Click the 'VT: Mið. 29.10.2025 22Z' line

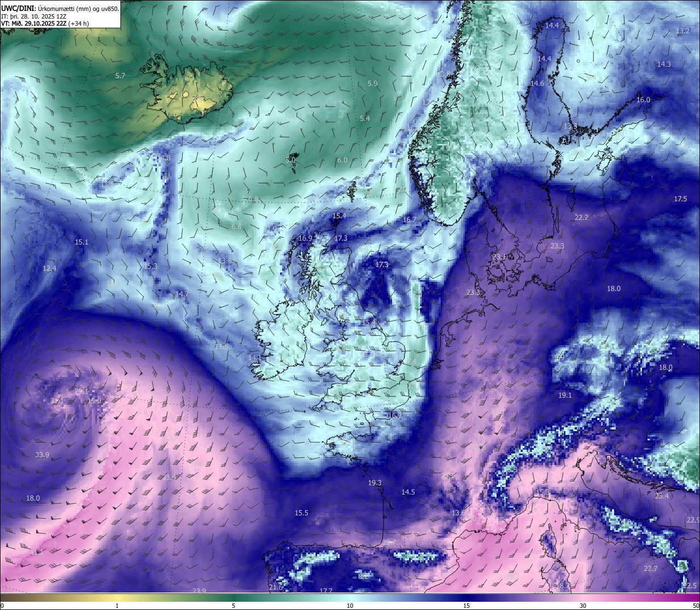coord(45,24)
